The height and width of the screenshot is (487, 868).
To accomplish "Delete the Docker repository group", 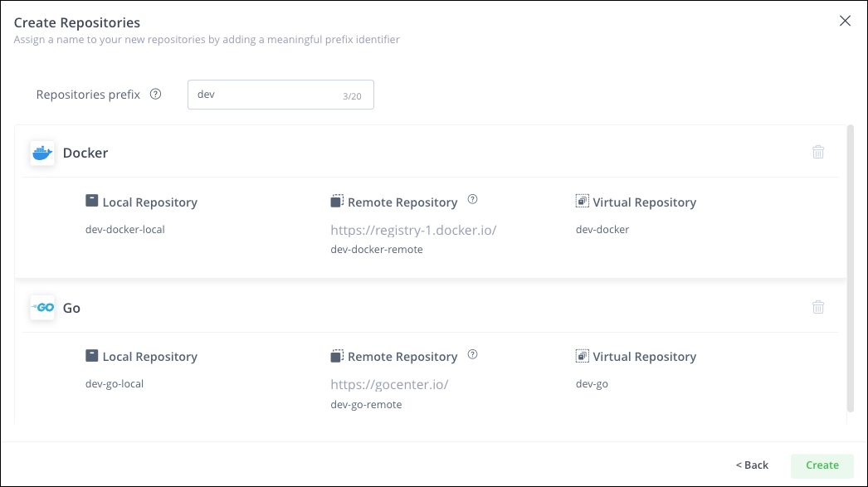I will [x=818, y=152].
